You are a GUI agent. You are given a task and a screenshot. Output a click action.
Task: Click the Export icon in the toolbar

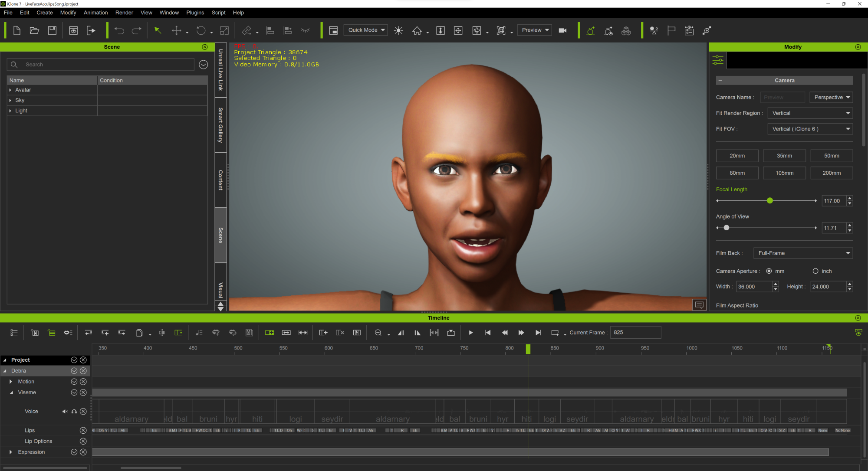coord(91,30)
